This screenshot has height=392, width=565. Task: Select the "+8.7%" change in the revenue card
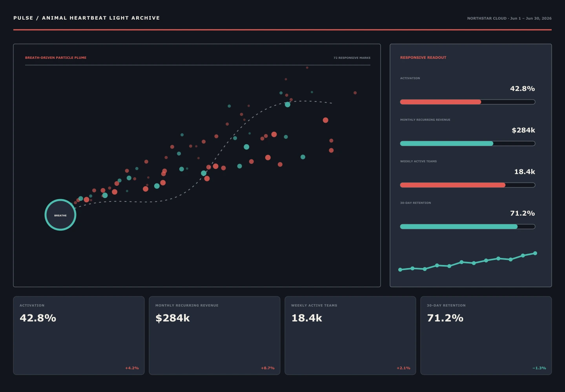pyautogui.click(x=268, y=368)
